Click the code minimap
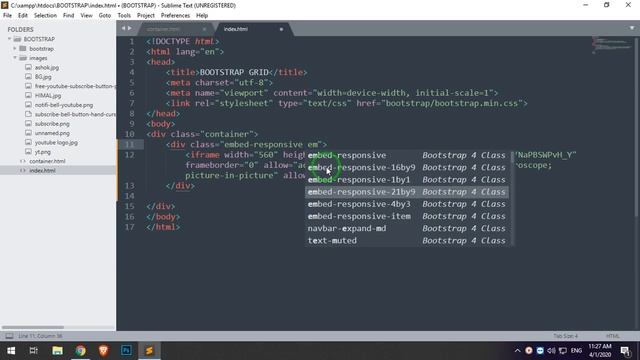The image size is (640, 360). [x=612, y=45]
